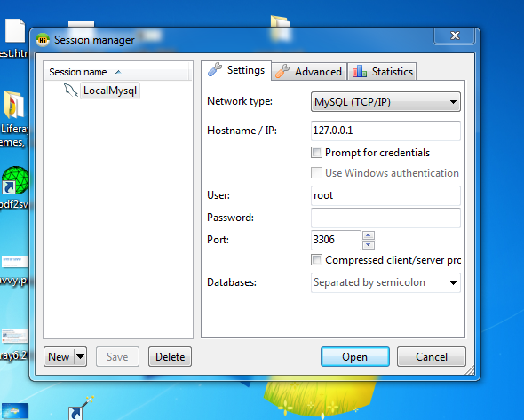
Task: Click the blank file desktop icon
Action: point(15,30)
